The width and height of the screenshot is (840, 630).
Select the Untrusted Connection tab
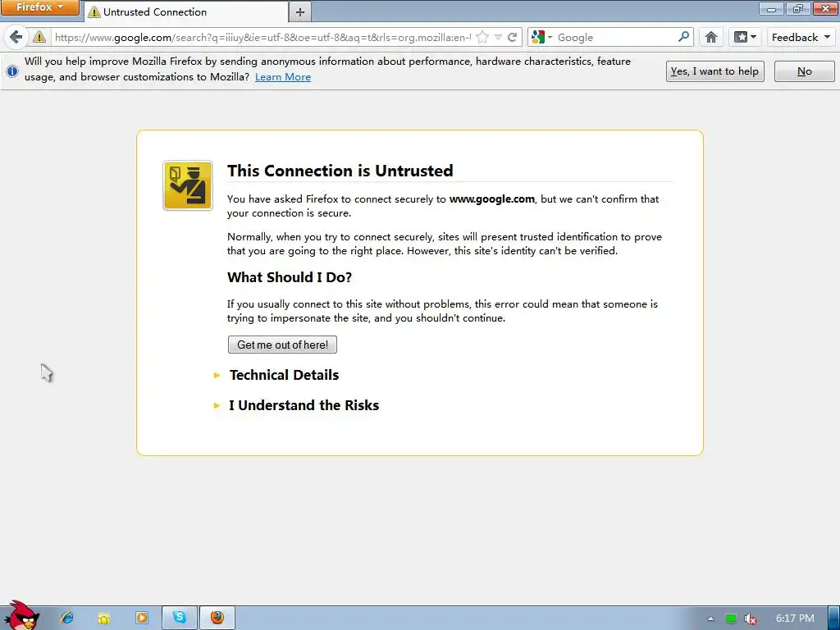tap(186, 11)
